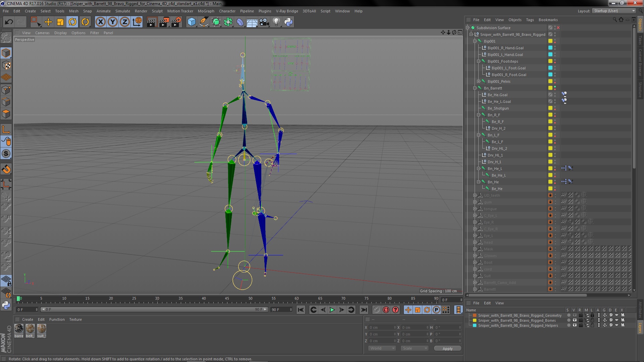Open the Objects side tab
Screen dimensions: 644x362
pyautogui.click(x=640, y=24)
